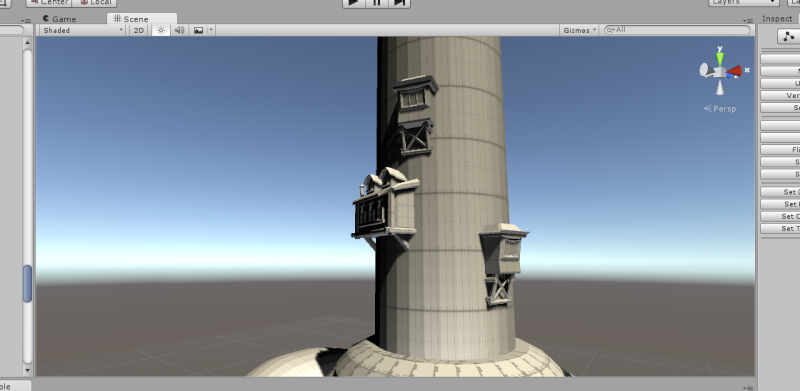
Task: Click the Local handle rotation button
Action: (x=95, y=3)
